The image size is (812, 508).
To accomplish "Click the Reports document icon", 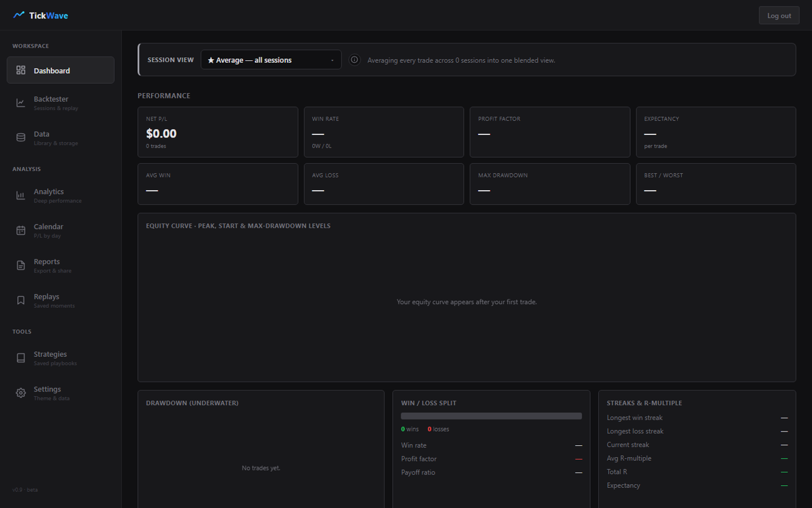I will click(x=21, y=265).
